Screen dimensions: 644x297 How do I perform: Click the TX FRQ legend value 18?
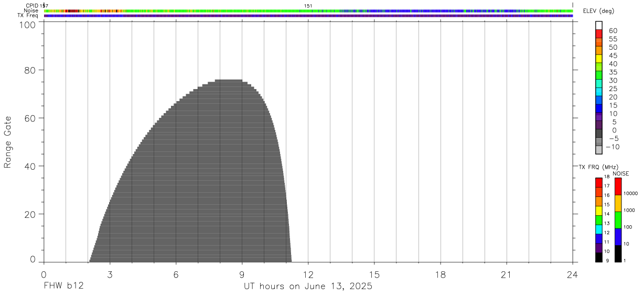point(606,177)
